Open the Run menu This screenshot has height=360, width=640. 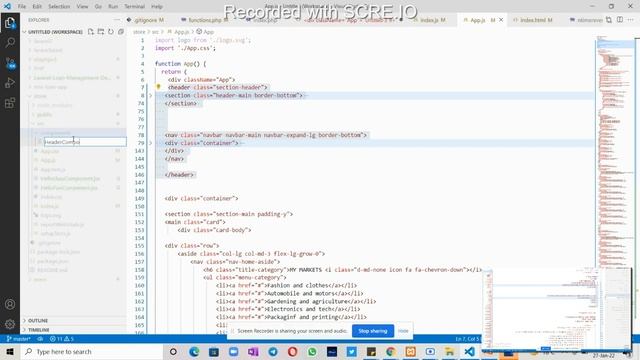pos(113,7)
